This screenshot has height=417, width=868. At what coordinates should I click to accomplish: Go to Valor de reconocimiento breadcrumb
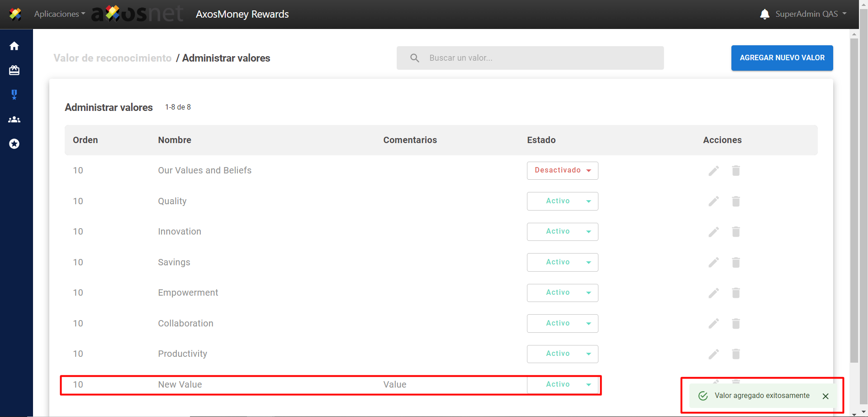point(113,58)
